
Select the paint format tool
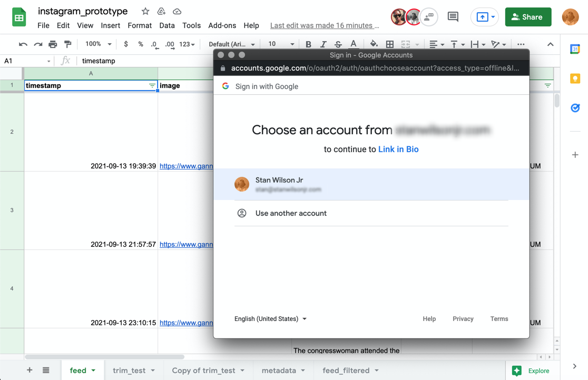[67, 44]
